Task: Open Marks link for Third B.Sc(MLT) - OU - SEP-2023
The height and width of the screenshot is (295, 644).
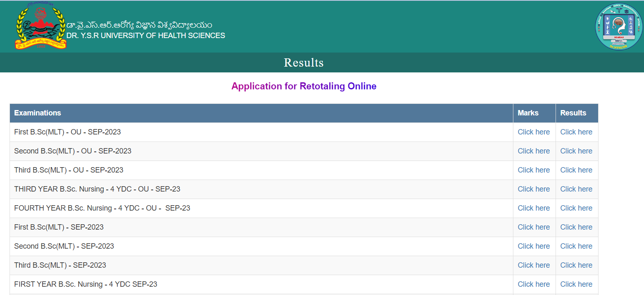Action: tap(534, 170)
